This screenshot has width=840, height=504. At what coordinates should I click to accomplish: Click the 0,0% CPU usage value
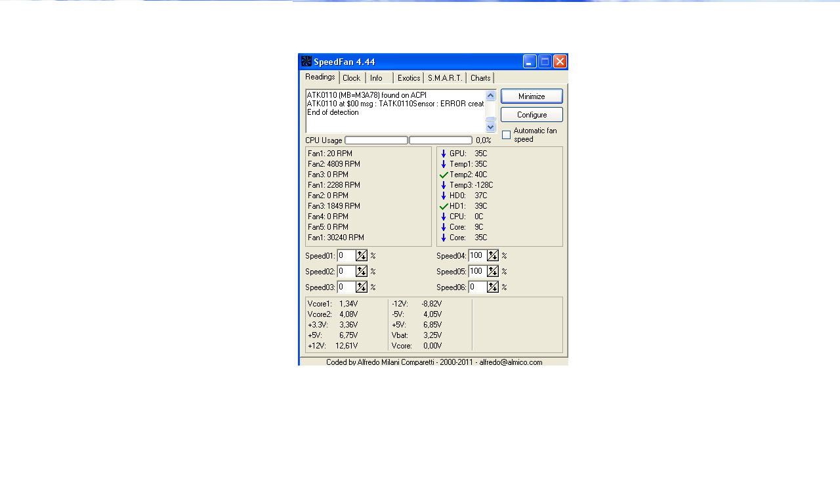[484, 140]
